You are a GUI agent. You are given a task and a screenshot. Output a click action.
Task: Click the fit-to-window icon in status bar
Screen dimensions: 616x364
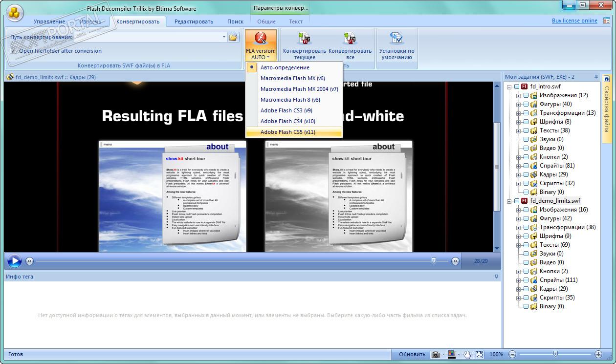pos(479,354)
